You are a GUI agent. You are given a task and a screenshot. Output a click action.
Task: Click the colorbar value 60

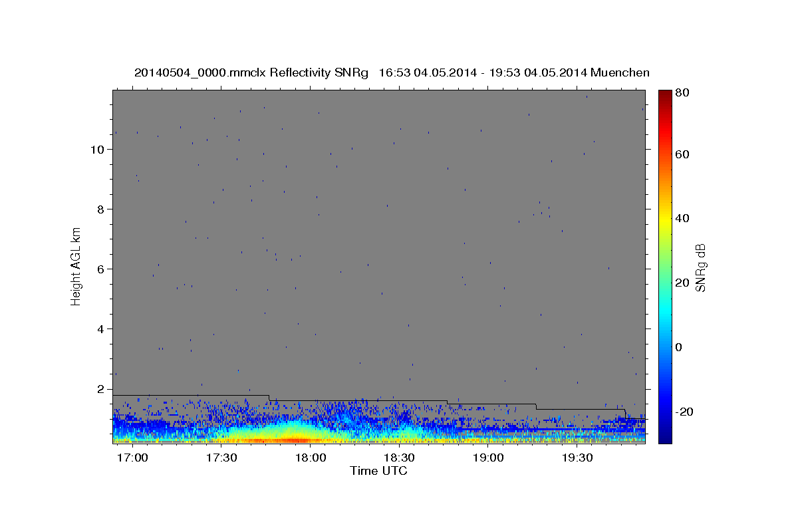[682, 154]
